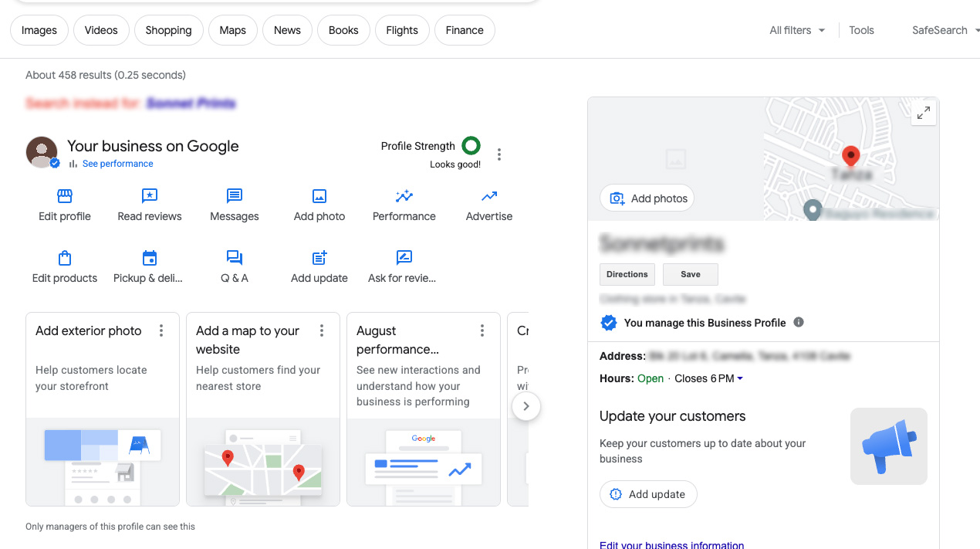Open Messages chat icon
The image size is (980, 549).
tap(235, 196)
